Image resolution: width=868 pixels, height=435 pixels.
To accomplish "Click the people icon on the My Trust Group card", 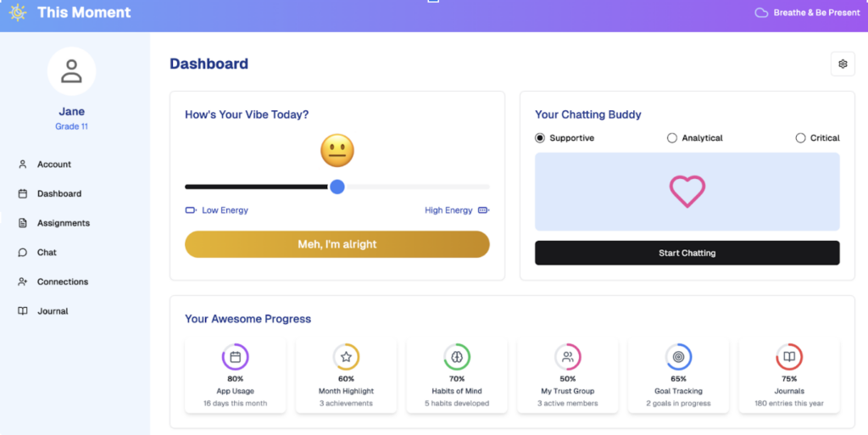I will pos(567,357).
